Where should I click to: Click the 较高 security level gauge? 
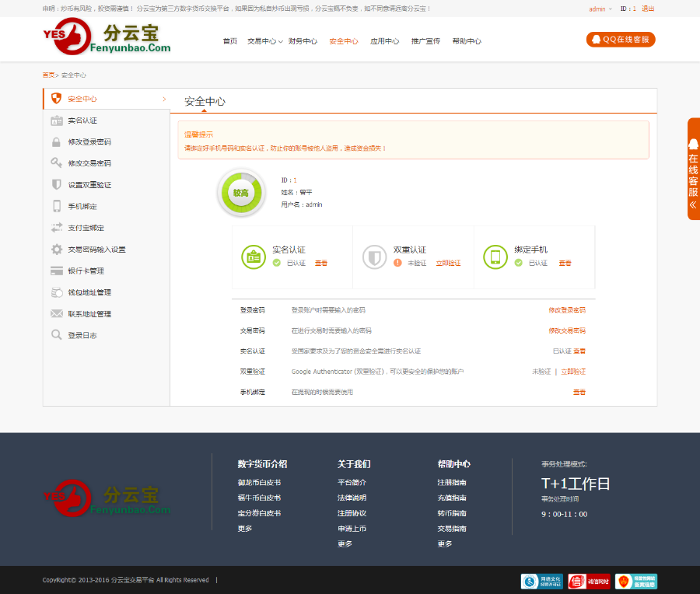[x=241, y=193]
